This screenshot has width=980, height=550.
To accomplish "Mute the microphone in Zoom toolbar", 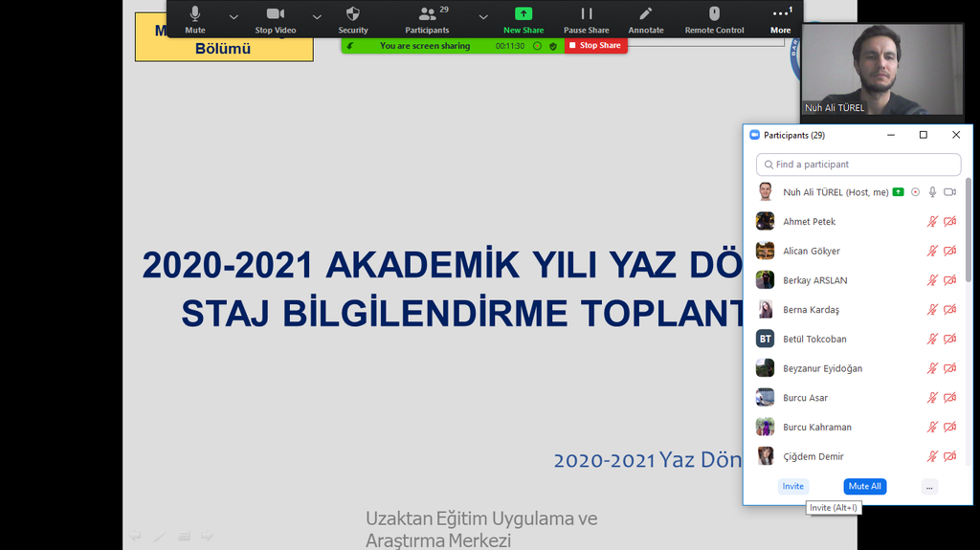I will tap(195, 20).
